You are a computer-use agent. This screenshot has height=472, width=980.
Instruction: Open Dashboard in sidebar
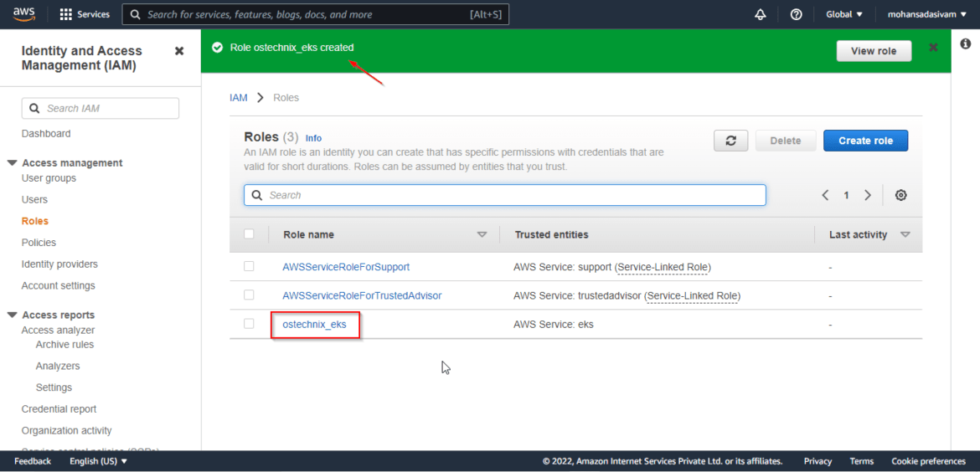[46, 134]
